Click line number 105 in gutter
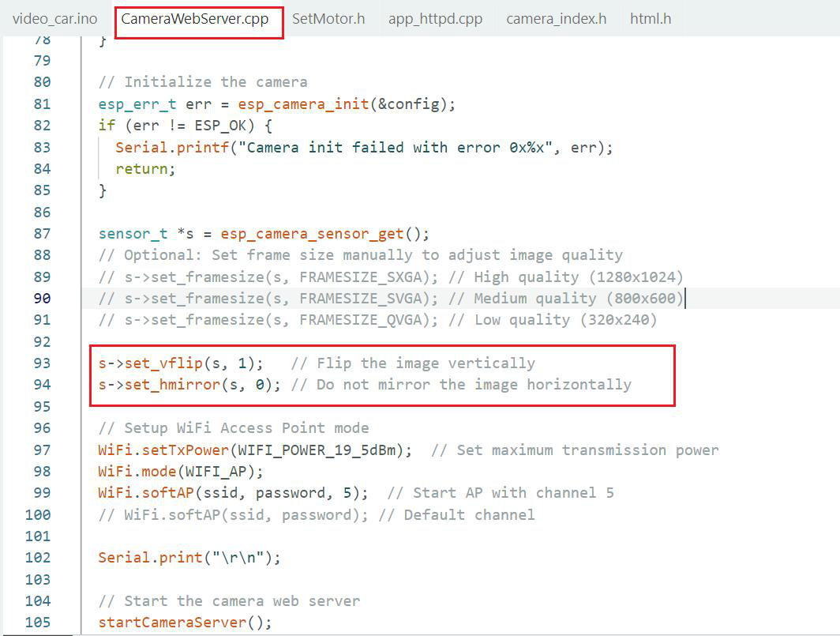The width and height of the screenshot is (840, 636). click(x=38, y=622)
